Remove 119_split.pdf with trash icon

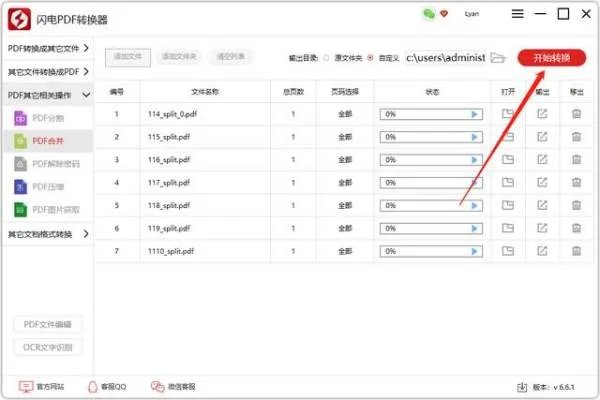(x=576, y=228)
